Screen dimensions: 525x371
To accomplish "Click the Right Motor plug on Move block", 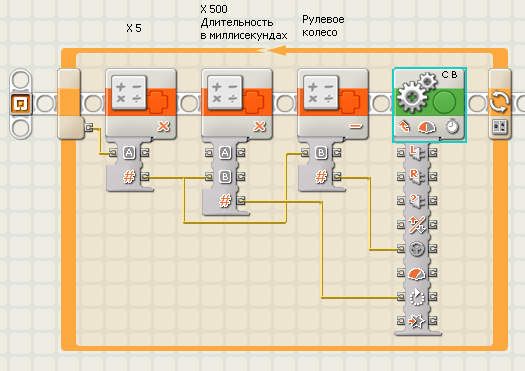I will point(401,176).
